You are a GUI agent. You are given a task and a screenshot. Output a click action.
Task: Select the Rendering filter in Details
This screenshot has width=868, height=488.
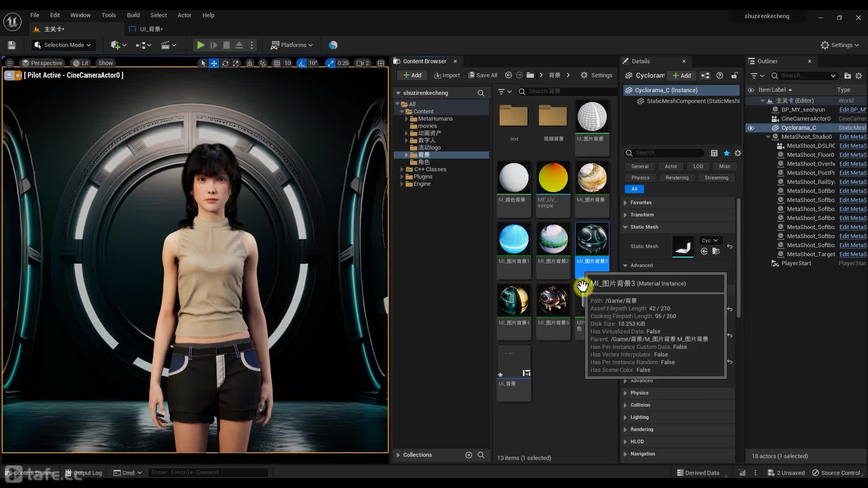(x=677, y=178)
